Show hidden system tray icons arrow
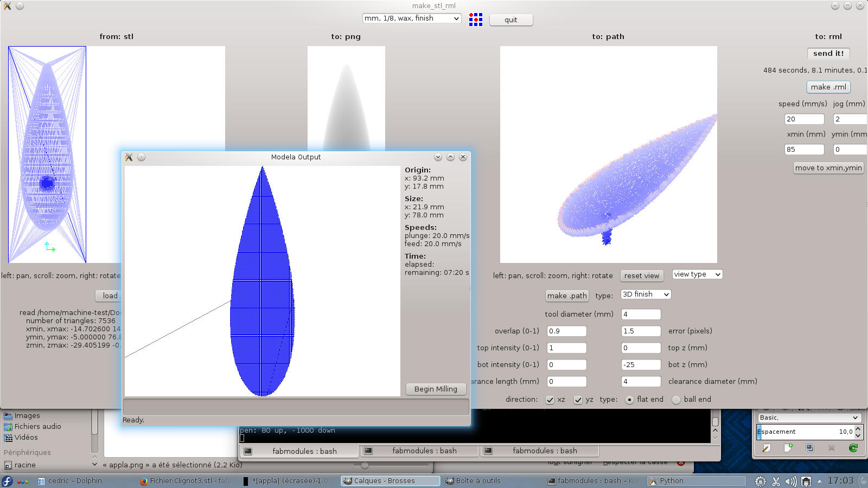The height and width of the screenshot is (488, 868). click(x=819, y=481)
